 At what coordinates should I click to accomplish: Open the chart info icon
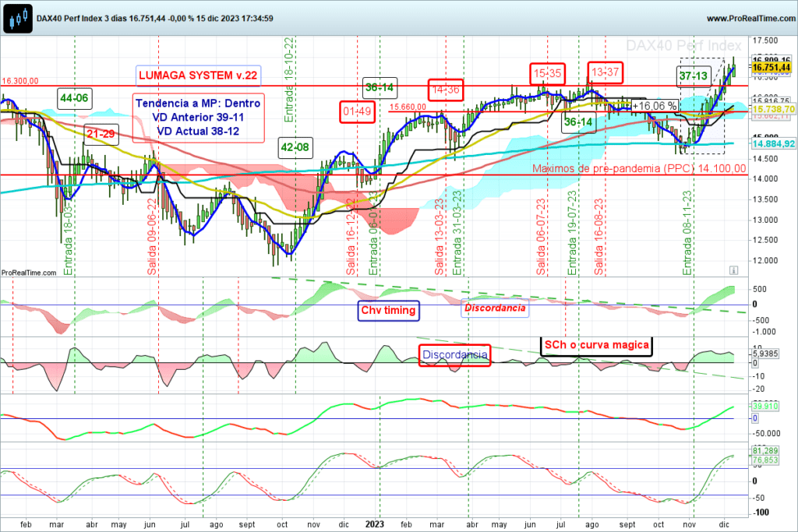click(733, 270)
